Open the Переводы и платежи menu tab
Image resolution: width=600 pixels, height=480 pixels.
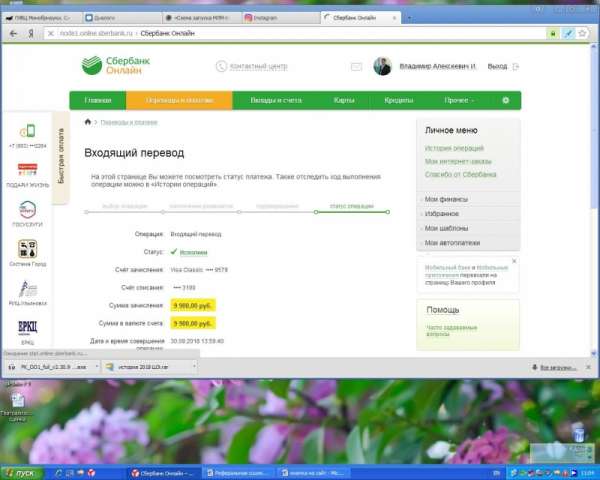click(x=179, y=100)
